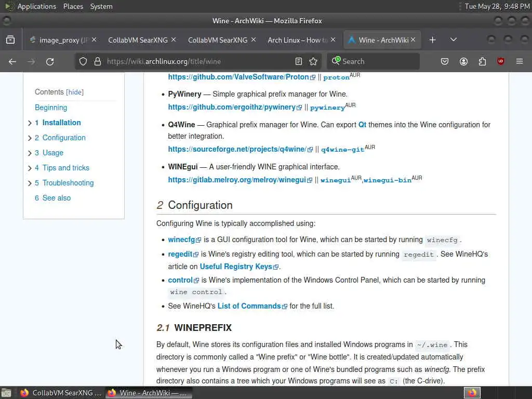Viewport: 532px width, 399px height.
Task: Open the Places menu
Action: [73, 6]
